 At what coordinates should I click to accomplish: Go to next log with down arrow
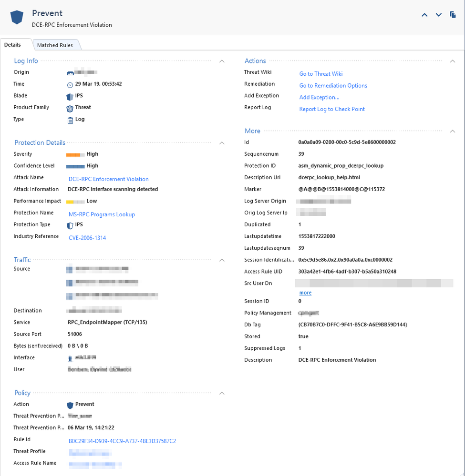click(x=438, y=15)
